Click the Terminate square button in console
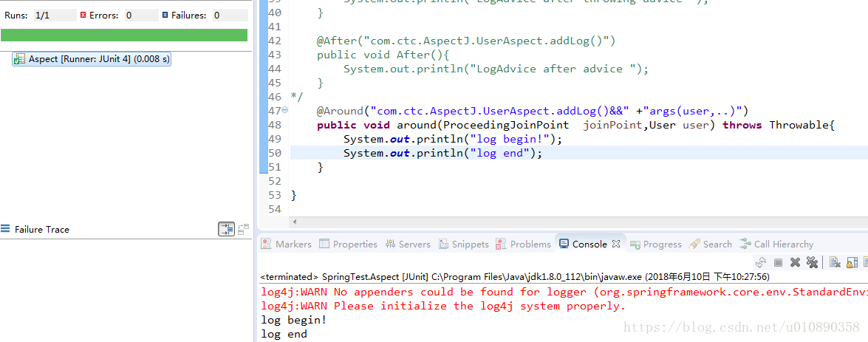 [x=779, y=262]
